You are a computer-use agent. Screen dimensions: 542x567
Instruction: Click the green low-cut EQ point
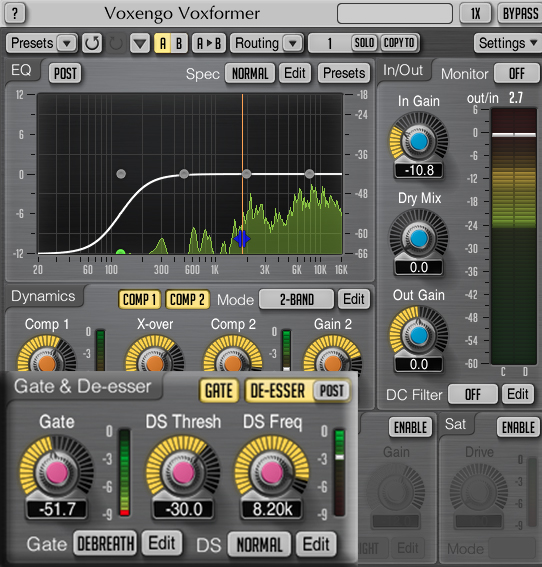[120, 252]
